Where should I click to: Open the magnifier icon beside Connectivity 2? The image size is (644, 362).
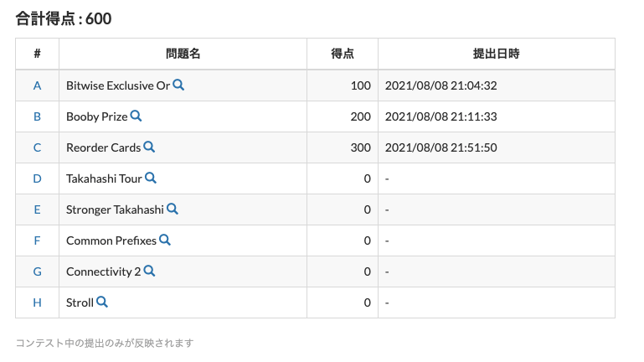click(x=150, y=271)
